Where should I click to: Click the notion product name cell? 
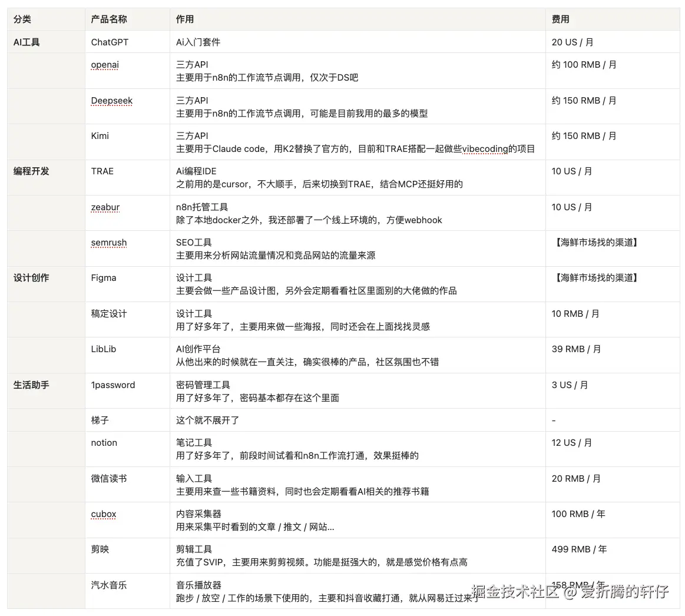pos(104,442)
